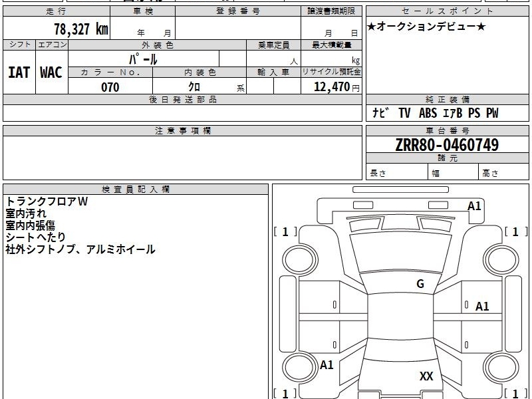This screenshot has height=399, width=532.
Task: Click the 車検 header cell
Action: click(x=143, y=11)
